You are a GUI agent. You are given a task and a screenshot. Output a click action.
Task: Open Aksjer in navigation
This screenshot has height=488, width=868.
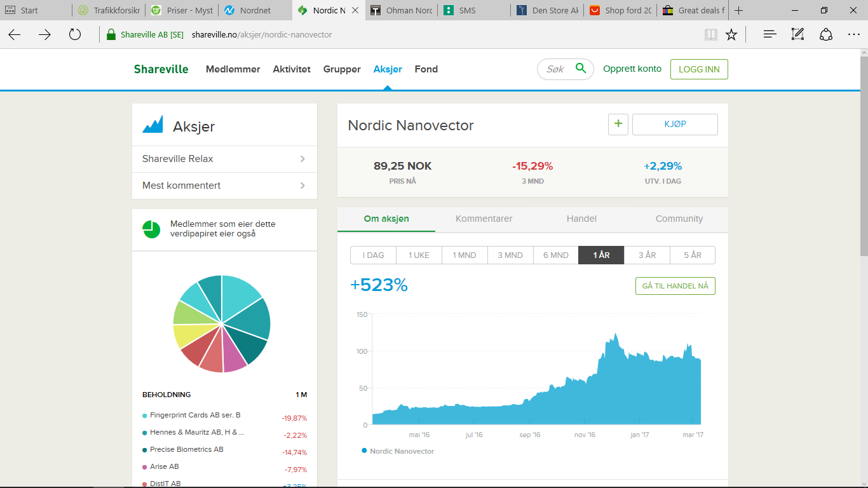388,69
